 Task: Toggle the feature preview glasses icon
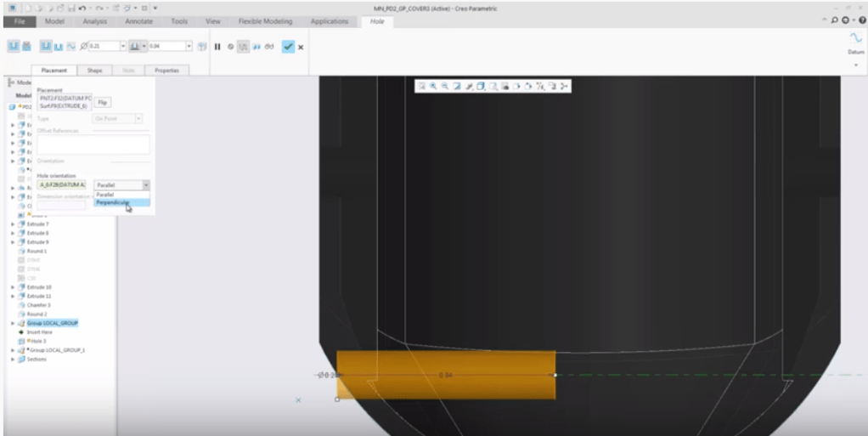(x=269, y=47)
